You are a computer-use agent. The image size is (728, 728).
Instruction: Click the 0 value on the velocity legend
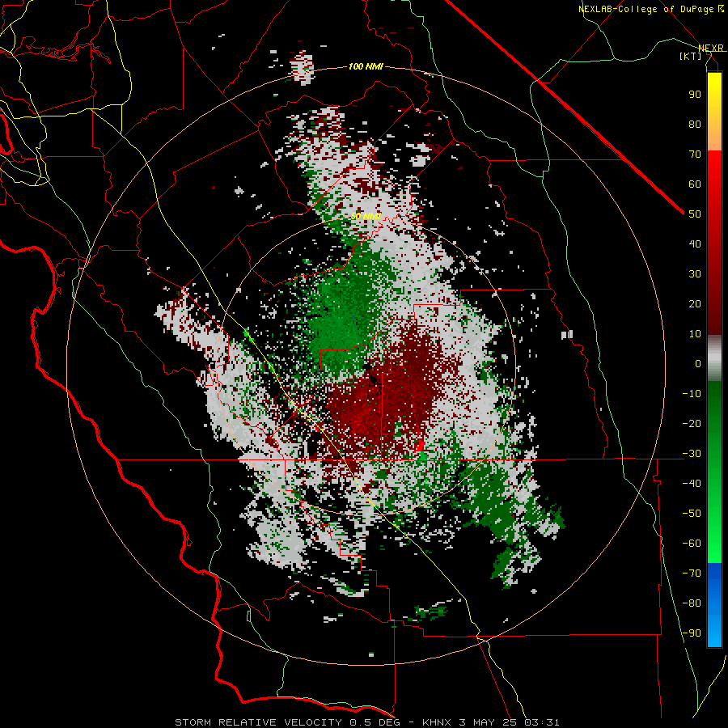[x=698, y=364]
